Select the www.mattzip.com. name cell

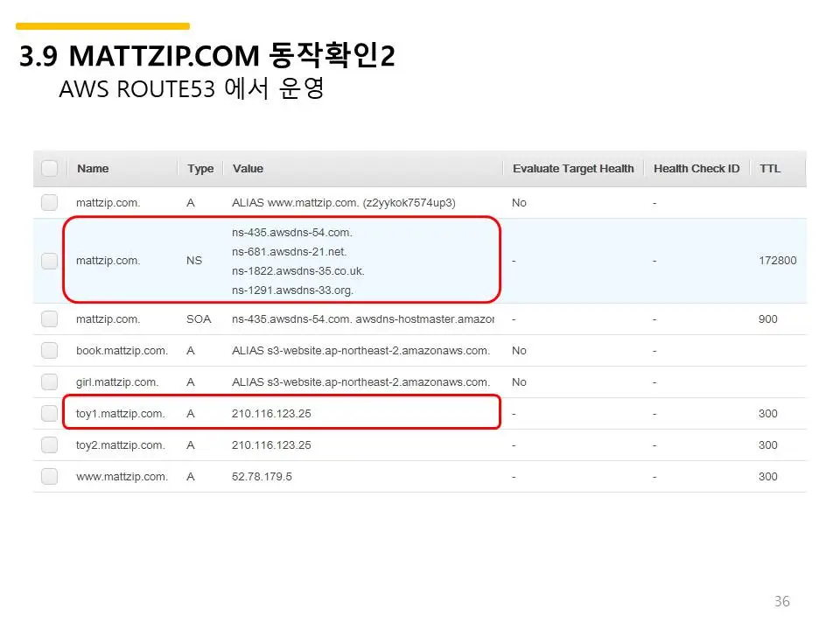(x=122, y=476)
